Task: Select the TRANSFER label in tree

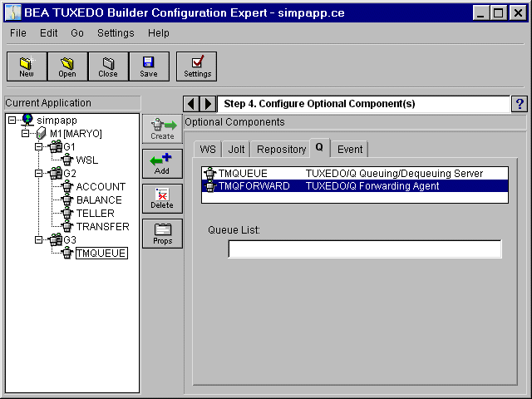Action: [103, 226]
